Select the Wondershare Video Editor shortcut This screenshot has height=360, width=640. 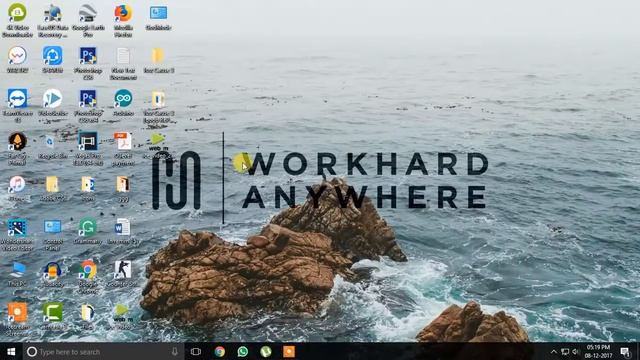(x=17, y=234)
